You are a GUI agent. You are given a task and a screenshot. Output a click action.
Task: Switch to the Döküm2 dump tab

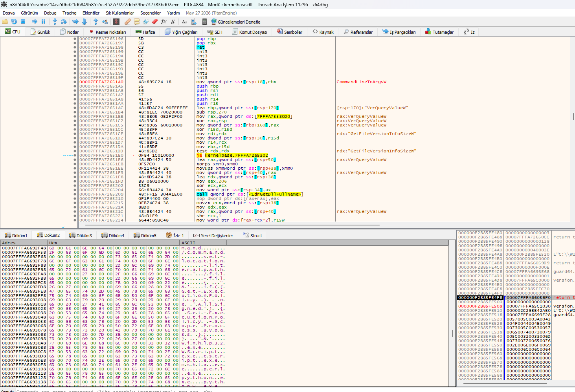(48, 235)
